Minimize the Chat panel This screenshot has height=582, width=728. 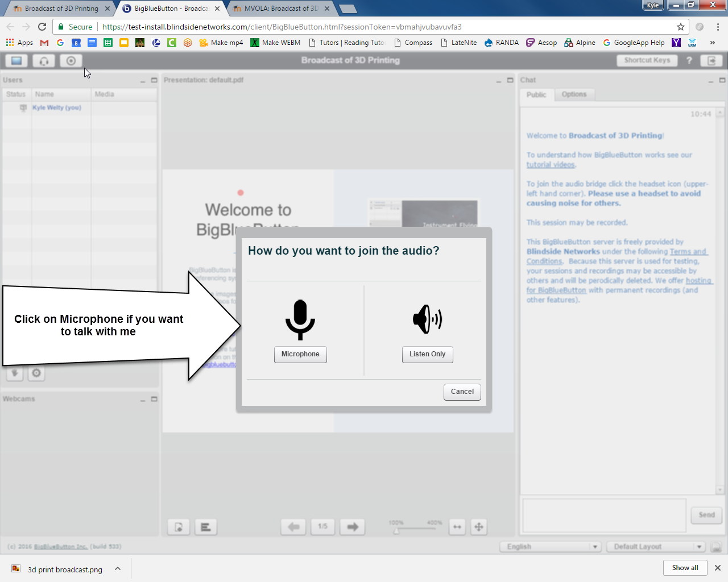pyautogui.click(x=711, y=81)
